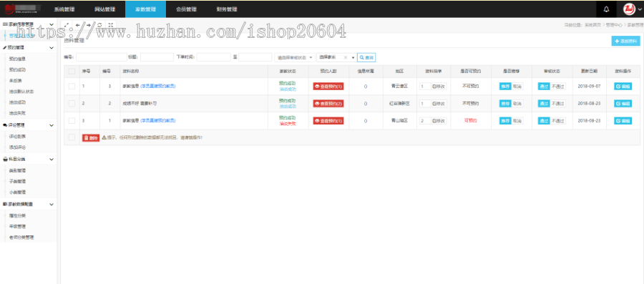Go forward using the right arrow icon
Screen dimensions: 644x284
(88, 25)
